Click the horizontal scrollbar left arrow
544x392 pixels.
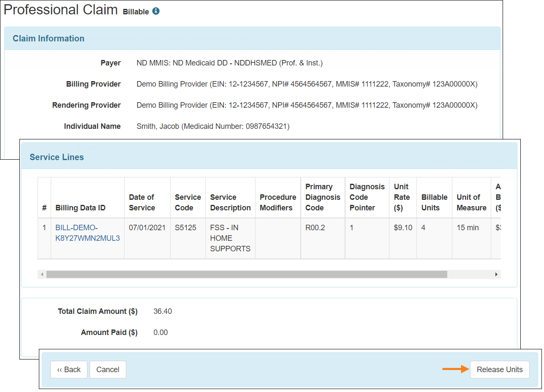point(42,275)
